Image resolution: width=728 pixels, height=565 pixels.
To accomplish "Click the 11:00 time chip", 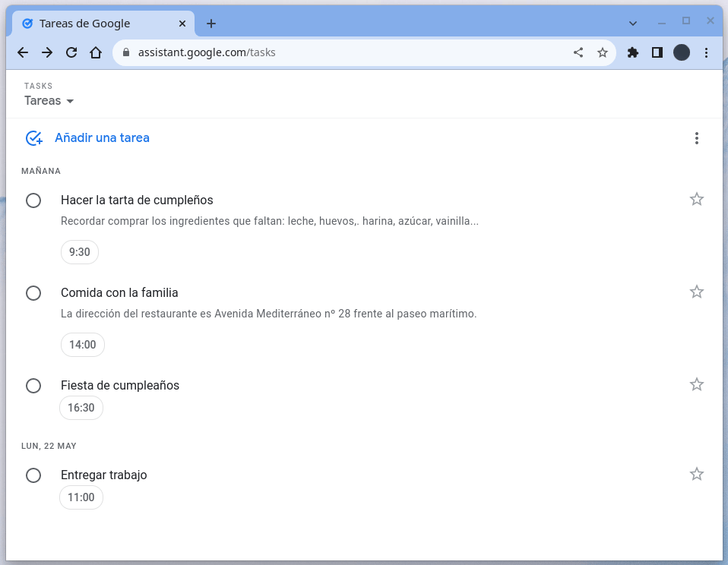I will coord(81,497).
